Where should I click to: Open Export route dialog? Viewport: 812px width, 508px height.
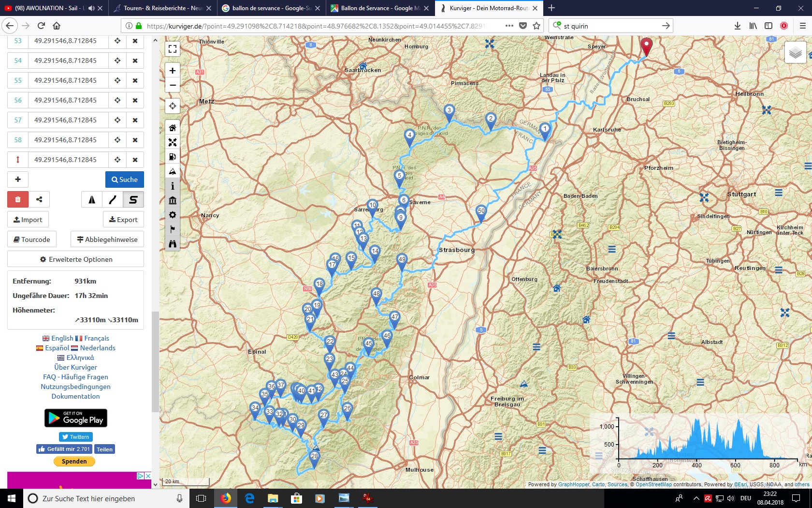pos(123,220)
